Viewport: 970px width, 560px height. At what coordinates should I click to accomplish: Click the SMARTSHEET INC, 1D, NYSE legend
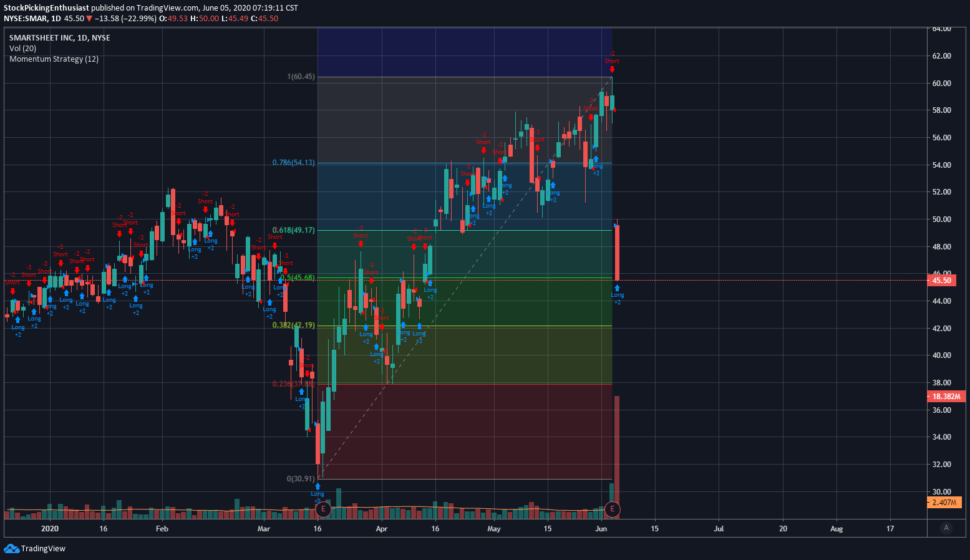(60, 38)
